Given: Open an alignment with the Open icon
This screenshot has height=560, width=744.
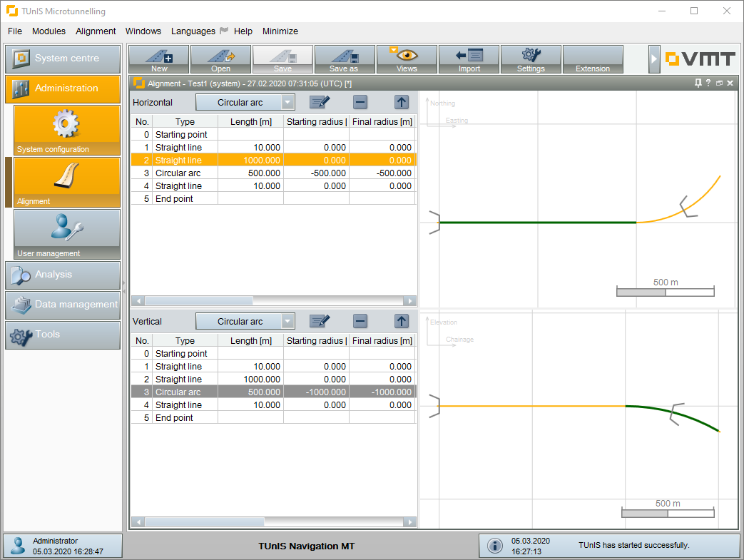Looking at the screenshot, I should point(220,59).
